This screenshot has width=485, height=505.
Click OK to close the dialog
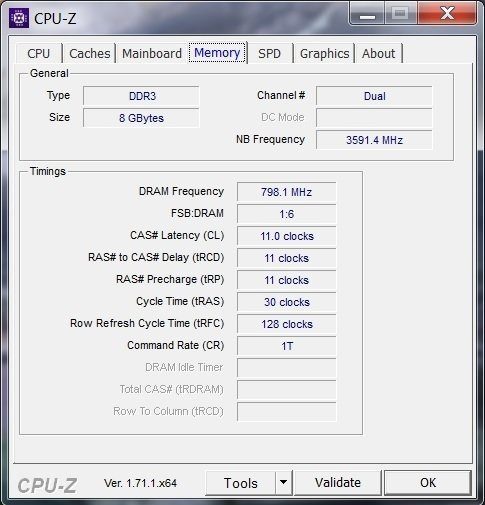[x=428, y=483]
